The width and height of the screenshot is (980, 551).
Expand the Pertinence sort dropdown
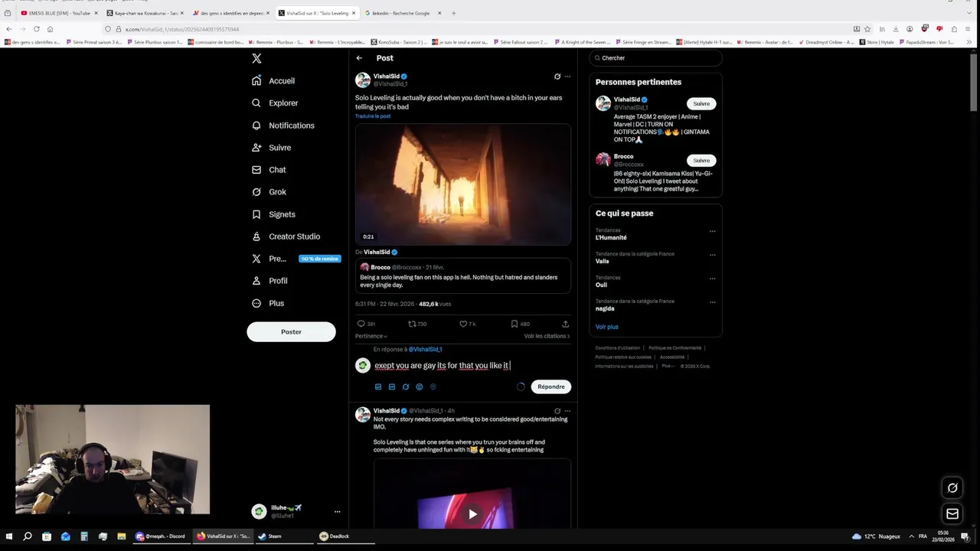click(x=371, y=336)
